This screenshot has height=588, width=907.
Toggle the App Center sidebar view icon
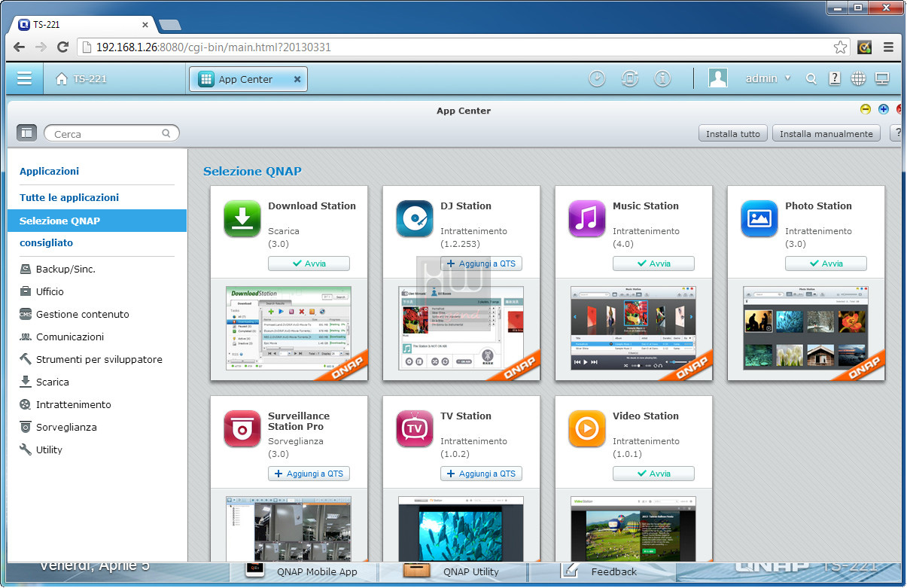pos(27,133)
